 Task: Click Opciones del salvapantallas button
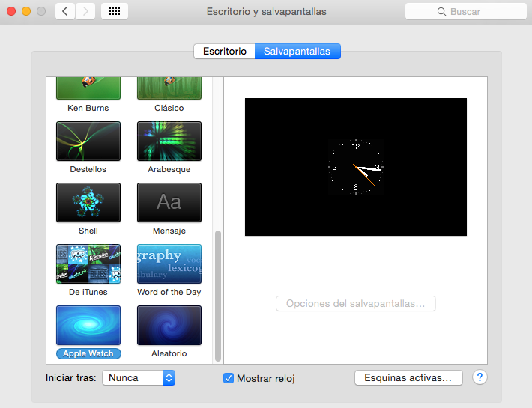pos(356,304)
